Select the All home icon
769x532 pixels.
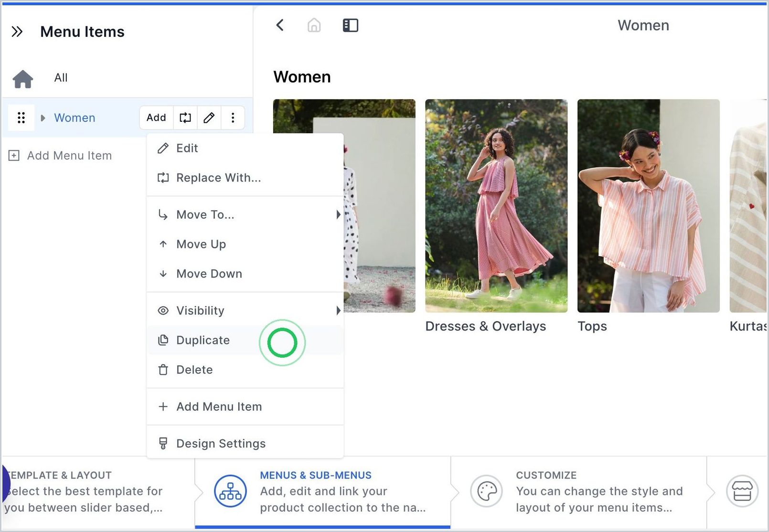tap(23, 79)
